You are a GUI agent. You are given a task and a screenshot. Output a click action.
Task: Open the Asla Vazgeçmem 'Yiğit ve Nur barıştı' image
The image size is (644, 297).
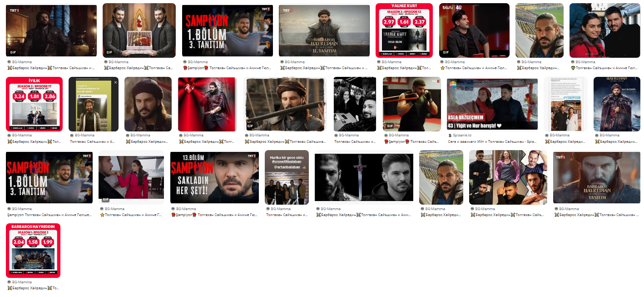pos(492,104)
